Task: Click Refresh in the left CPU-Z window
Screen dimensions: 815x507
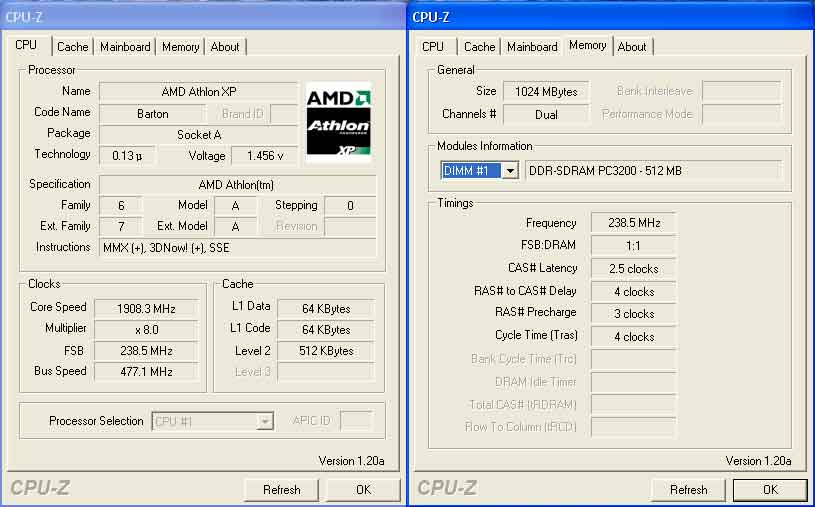Action: (281, 490)
